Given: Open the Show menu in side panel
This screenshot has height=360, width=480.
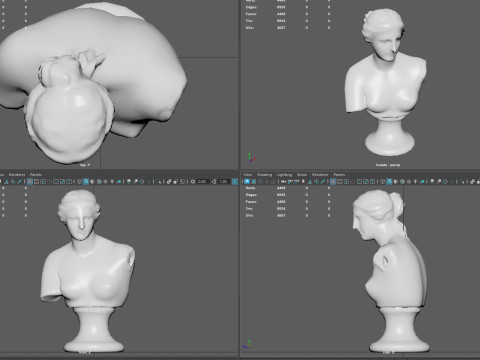Looking at the screenshot, I should 302,174.
